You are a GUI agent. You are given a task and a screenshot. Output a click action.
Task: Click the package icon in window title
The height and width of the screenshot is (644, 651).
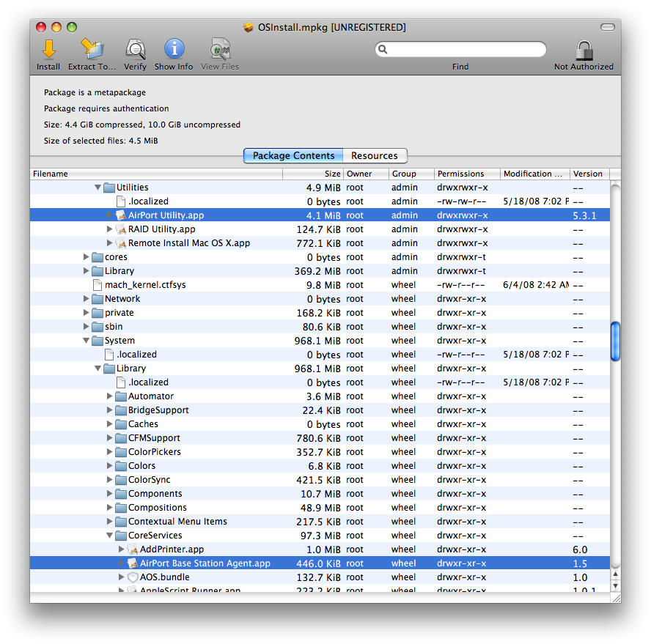point(249,27)
